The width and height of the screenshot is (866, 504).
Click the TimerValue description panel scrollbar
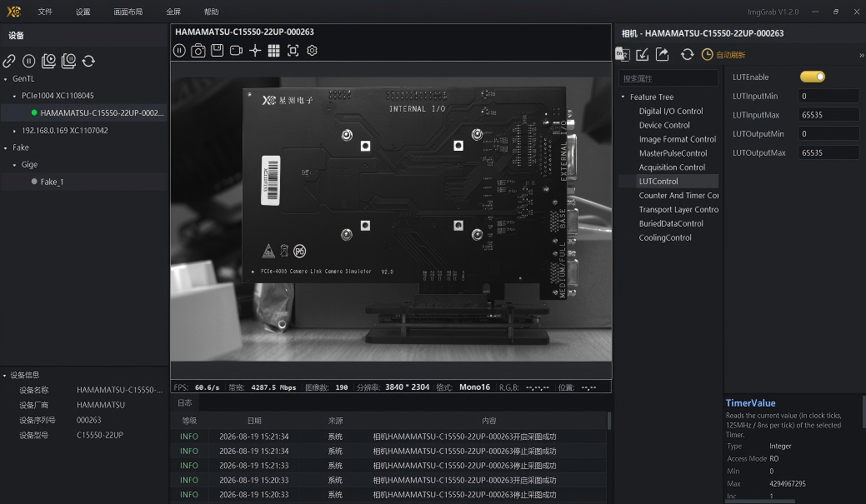pos(863,412)
